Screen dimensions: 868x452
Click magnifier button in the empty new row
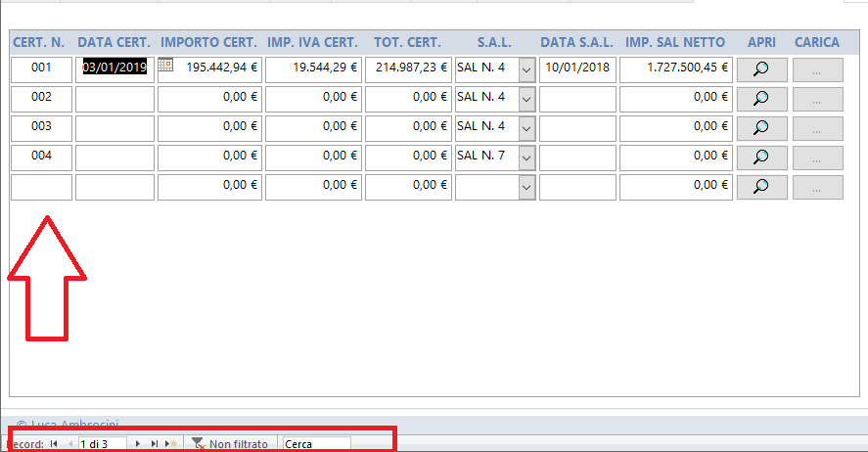tap(761, 187)
